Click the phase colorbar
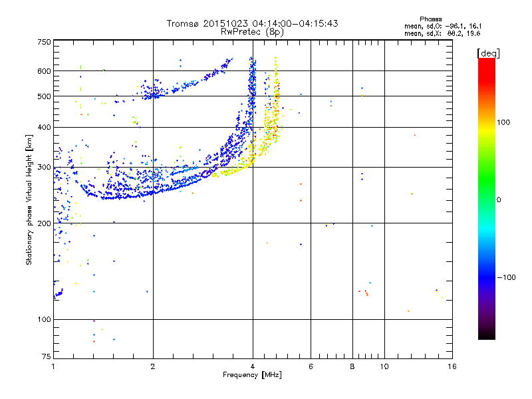Viewport: 532px width, 399px height. click(x=487, y=198)
